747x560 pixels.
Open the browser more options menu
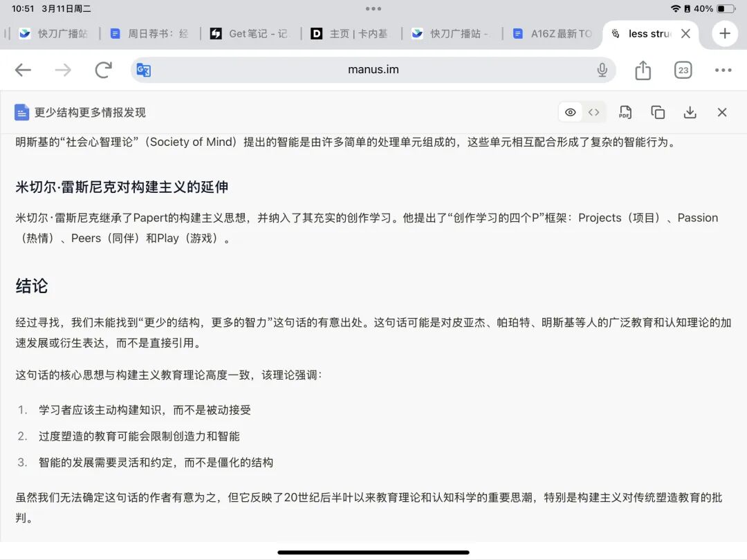(x=723, y=70)
